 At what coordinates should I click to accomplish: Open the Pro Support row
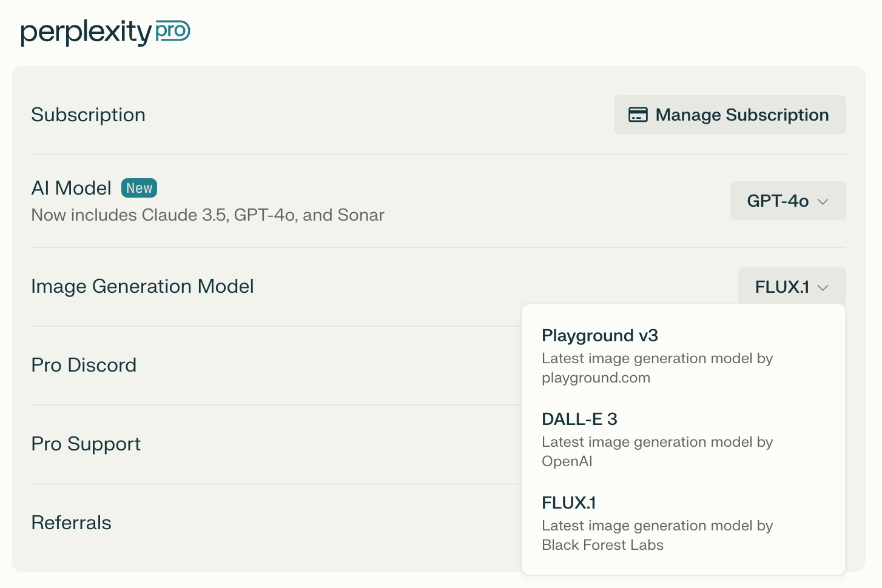[x=86, y=444]
